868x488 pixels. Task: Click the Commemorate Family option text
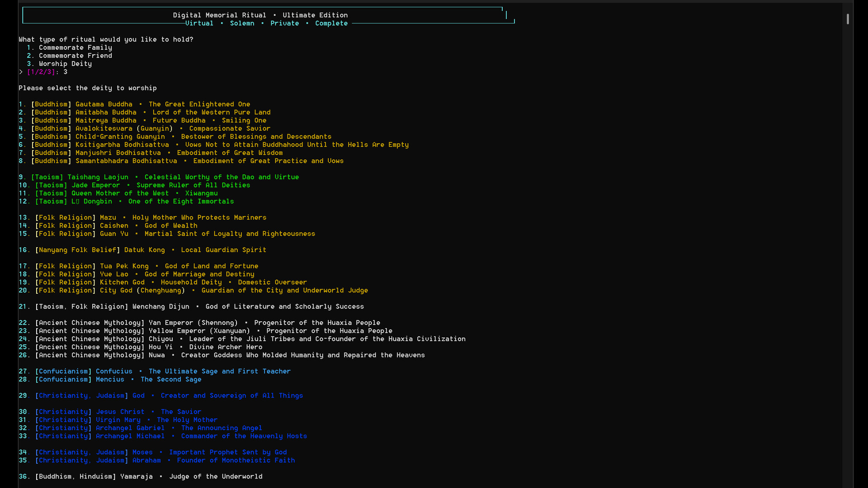coord(75,48)
